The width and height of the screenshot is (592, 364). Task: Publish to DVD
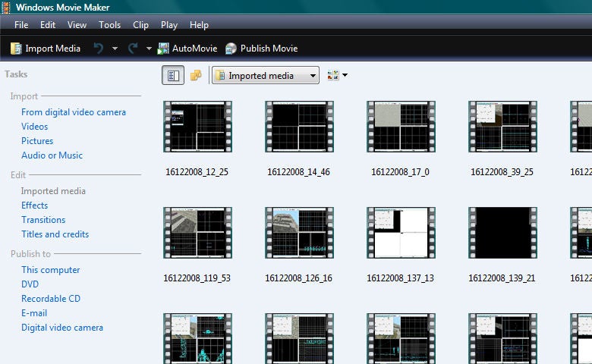click(30, 284)
